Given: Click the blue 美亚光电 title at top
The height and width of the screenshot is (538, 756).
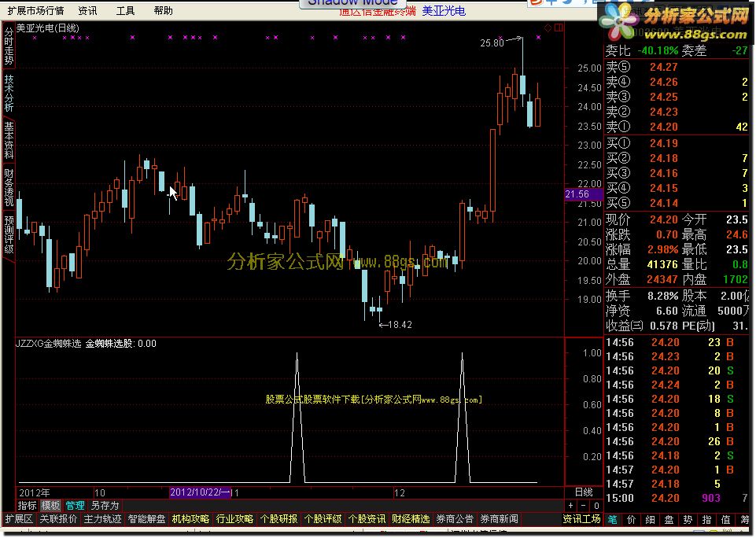Looking at the screenshot, I should point(444,10).
